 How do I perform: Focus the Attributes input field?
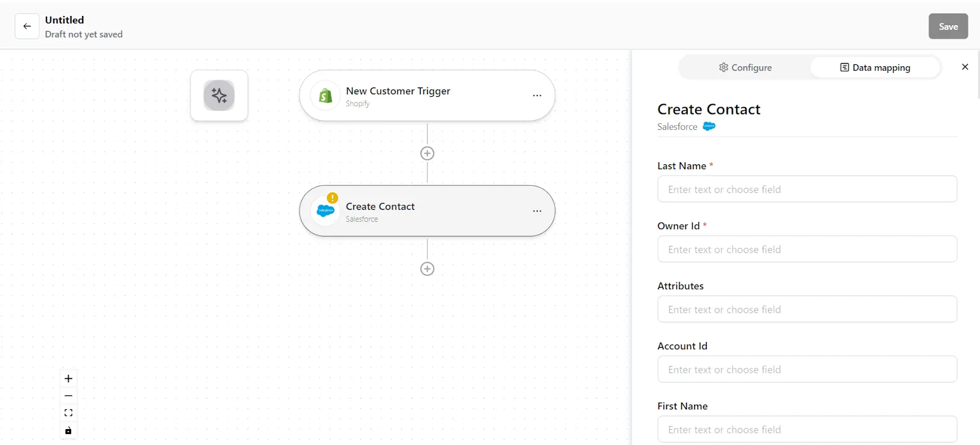tap(807, 309)
